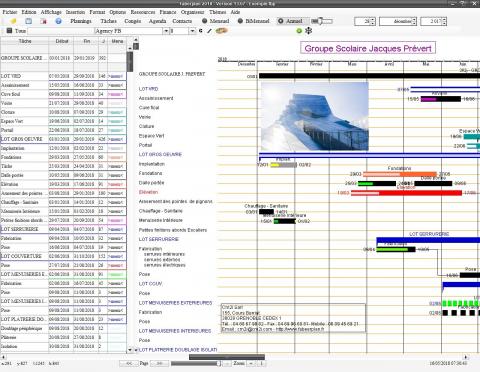Click the horizontal scrollbar thumb under Gantt

pyautogui.click(x=227, y=357)
